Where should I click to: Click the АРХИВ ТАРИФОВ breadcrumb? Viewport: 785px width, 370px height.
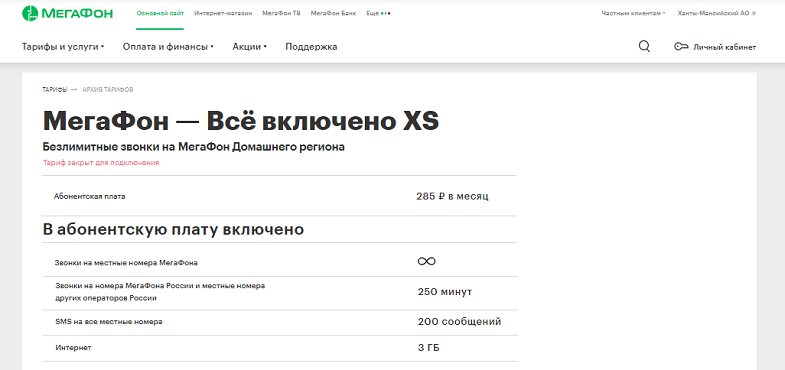[x=108, y=90]
